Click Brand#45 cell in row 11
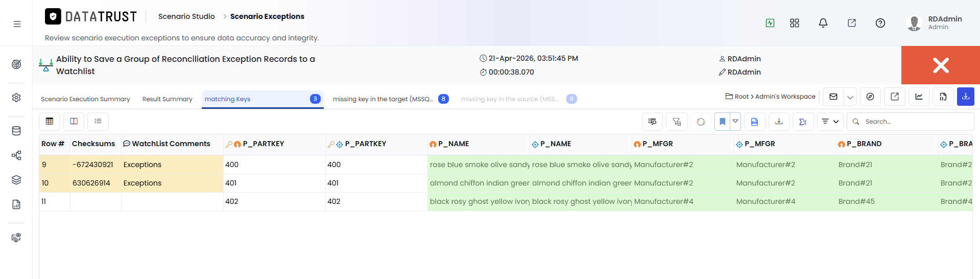Image resolution: width=980 pixels, height=279 pixels. 887,201
